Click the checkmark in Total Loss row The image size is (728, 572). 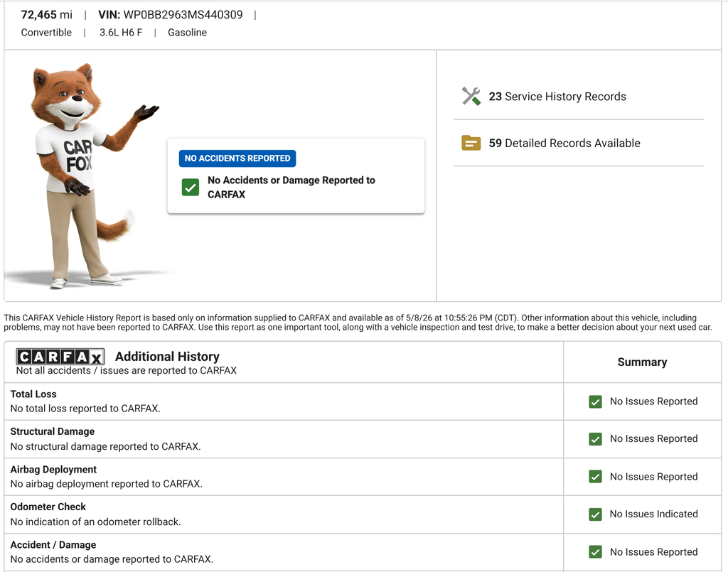coord(595,401)
